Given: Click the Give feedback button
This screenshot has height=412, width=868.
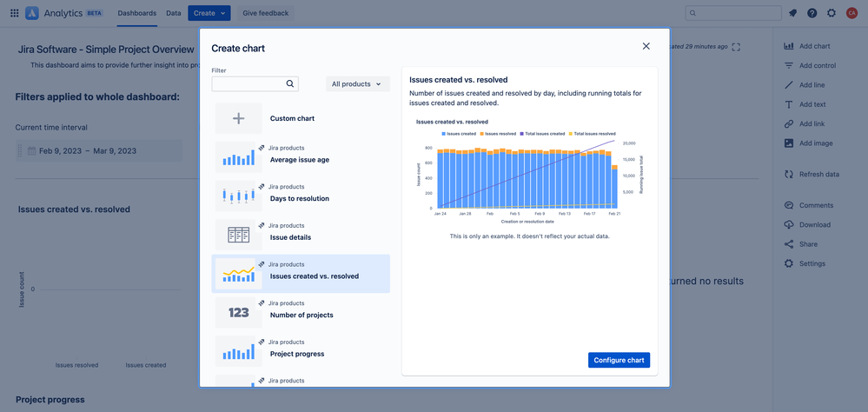Looking at the screenshot, I should point(266,13).
